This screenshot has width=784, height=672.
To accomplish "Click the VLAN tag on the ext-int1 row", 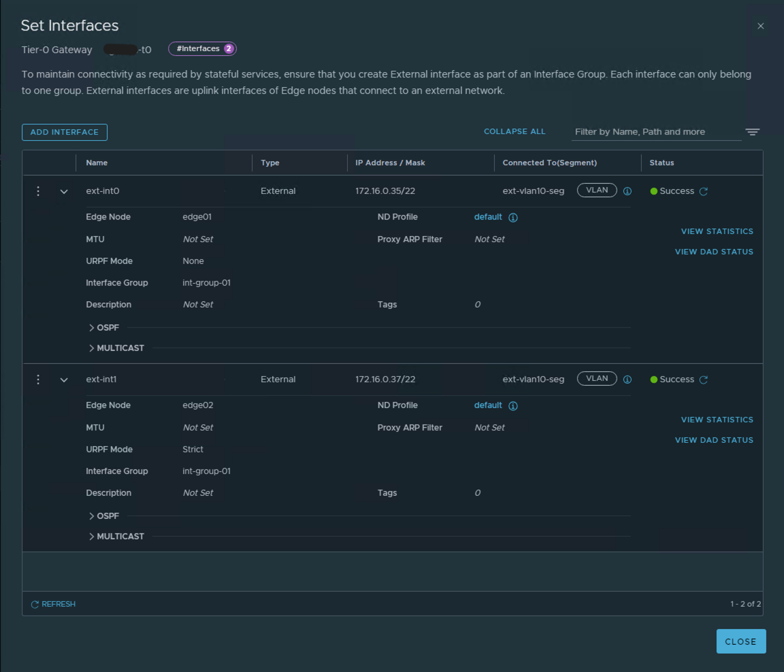I will point(597,379).
